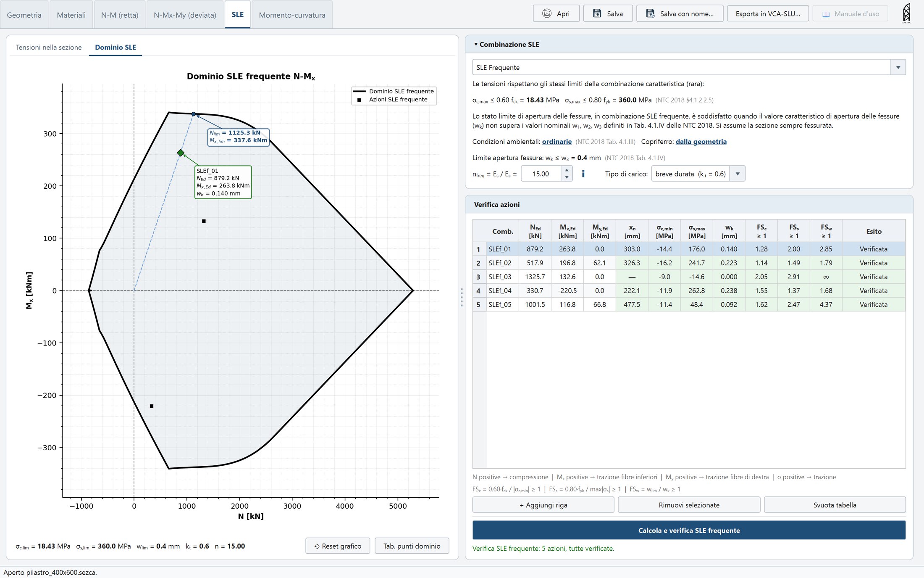Decrease nfreq value with down arrow
This screenshot has height=578, width=924.
point(567,177)
